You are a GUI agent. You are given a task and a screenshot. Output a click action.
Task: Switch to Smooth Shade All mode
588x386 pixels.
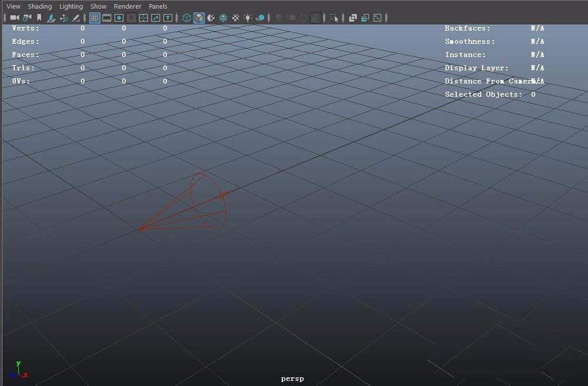pos(199,18)
